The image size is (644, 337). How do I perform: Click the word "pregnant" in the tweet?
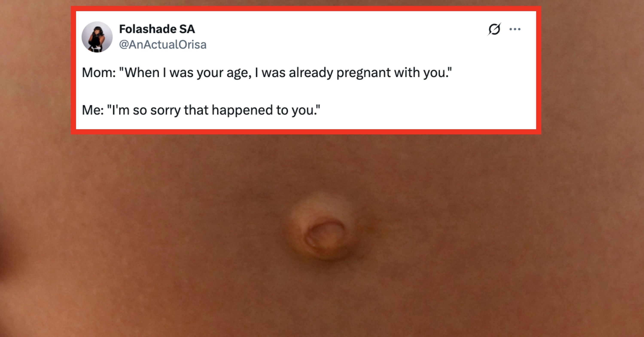pyautogui.click(x=364, y=73)
